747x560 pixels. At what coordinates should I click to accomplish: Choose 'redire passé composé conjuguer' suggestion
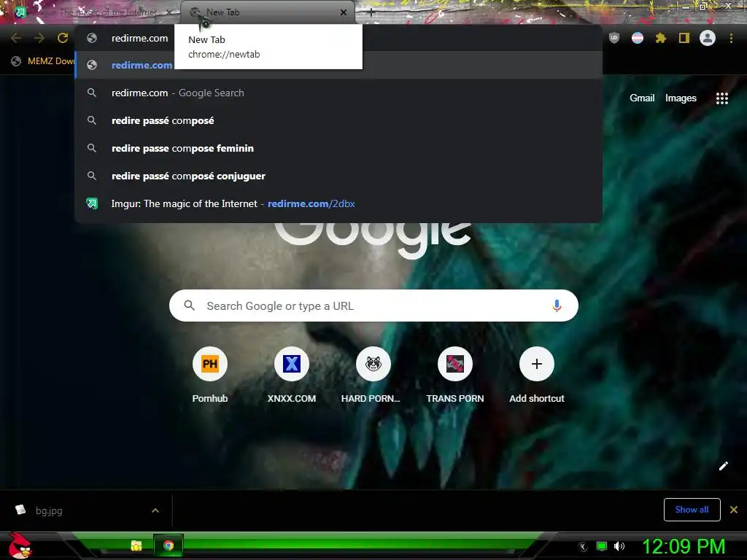pyautogui.click(x=338, y=176)
